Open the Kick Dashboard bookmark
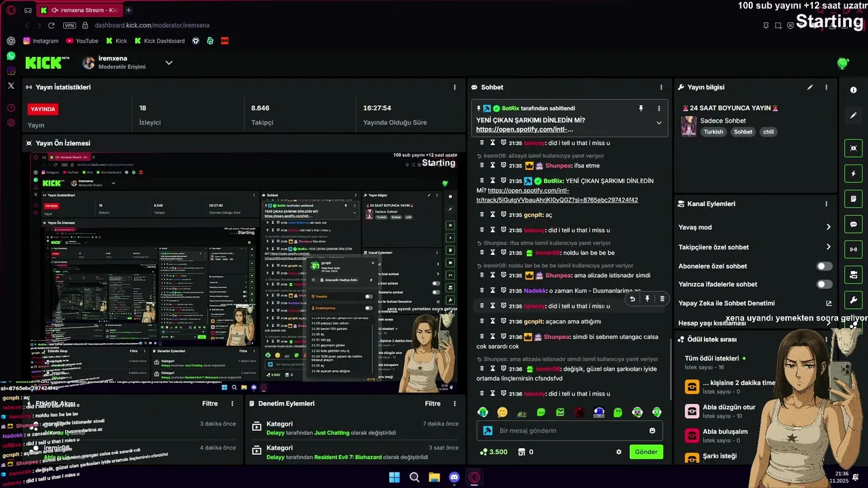The height and width of the screenshot is (488, 868). [x=159, y=41]
